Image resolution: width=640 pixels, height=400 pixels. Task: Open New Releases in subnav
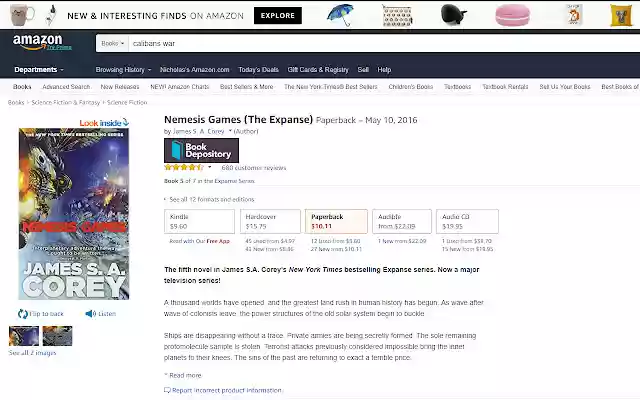coord(120,87)
